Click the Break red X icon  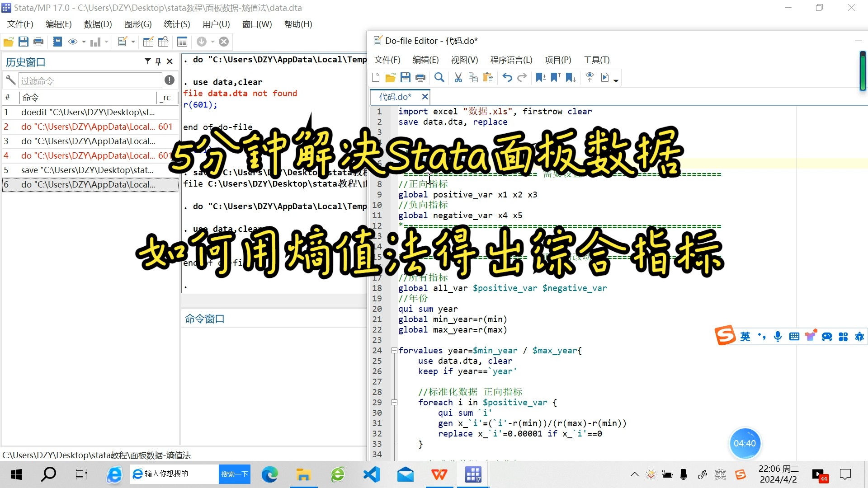224,42
